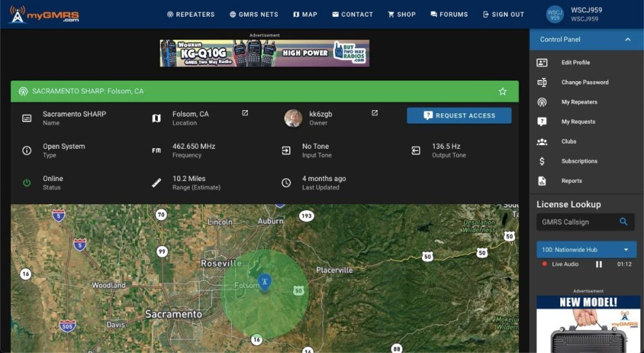Open Folsom, CA location external link icon
The height and width of the screenshot is (353, 644).
[x=245, y=113]
